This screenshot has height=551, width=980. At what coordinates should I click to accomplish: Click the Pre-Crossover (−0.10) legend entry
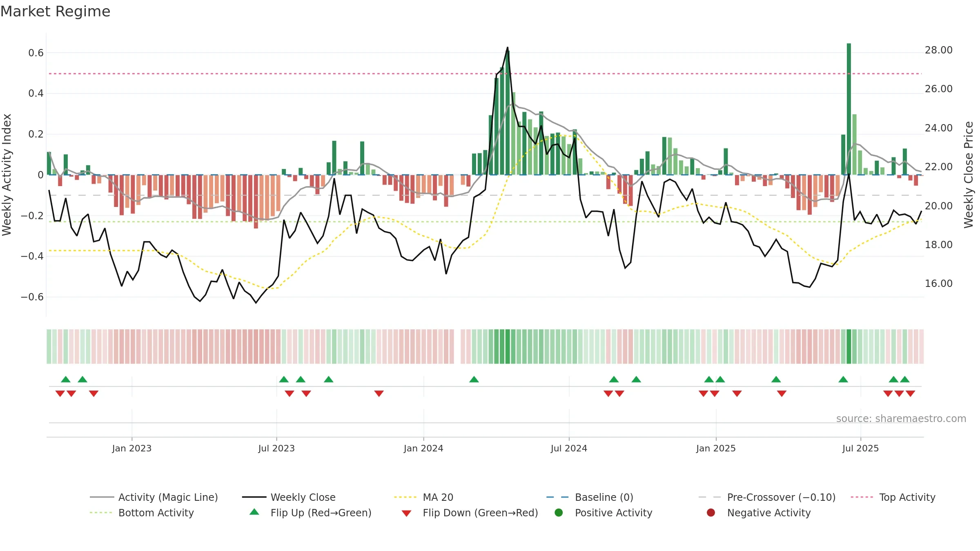[767, 497]
